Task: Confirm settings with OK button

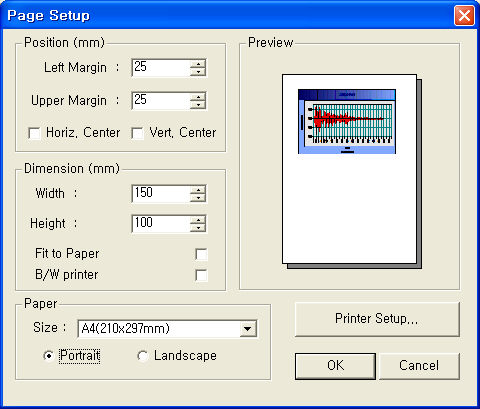Action: [x=335, y=366]
